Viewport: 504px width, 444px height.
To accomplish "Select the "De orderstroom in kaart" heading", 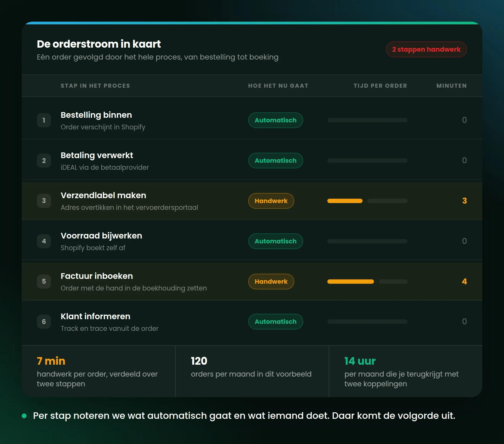I will click(99, 44).
